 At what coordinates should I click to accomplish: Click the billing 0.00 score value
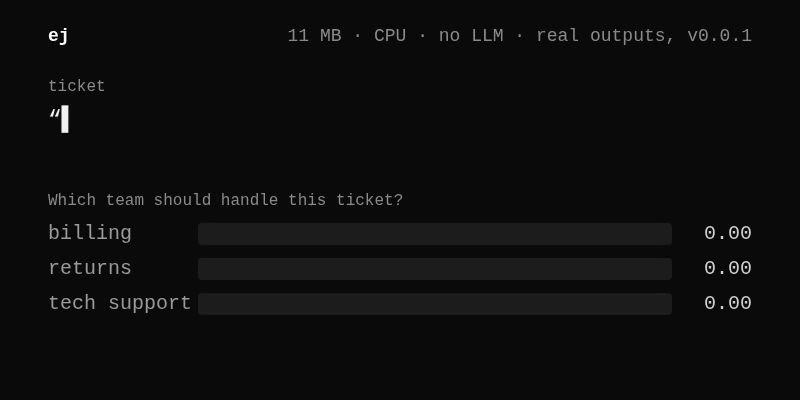[x=728, y=234]
